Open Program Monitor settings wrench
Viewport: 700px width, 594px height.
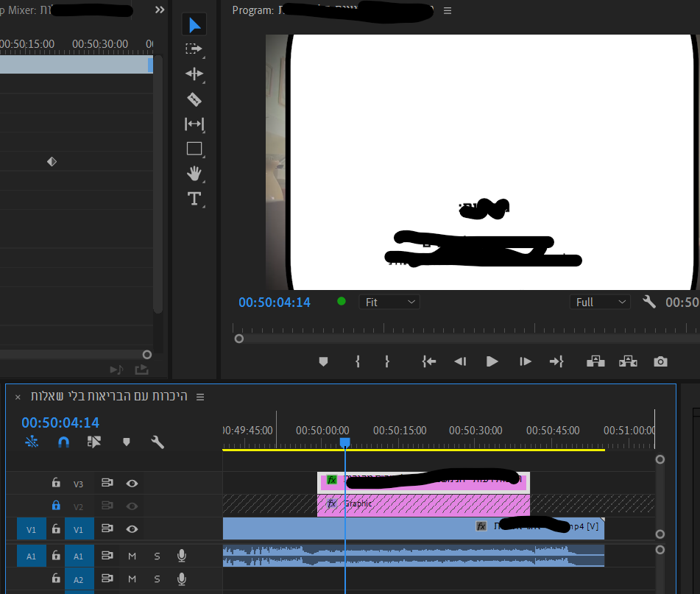pyautogui.click(x=648, y=302)
